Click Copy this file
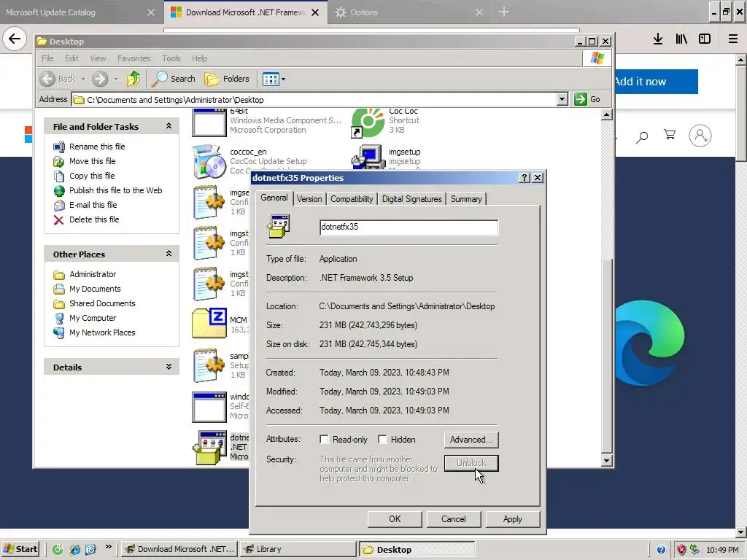Screen dimensions: 747x560 click(92, 176)
